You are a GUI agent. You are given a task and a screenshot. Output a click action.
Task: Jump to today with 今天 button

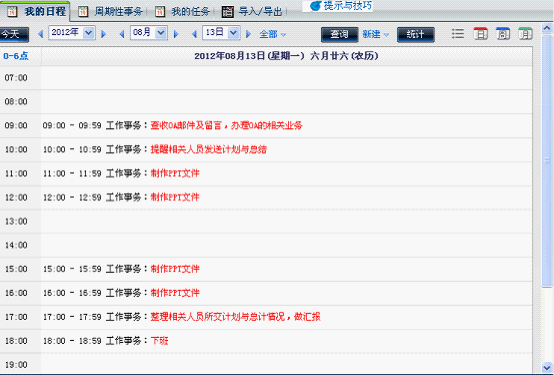click(x=13, y=34)
